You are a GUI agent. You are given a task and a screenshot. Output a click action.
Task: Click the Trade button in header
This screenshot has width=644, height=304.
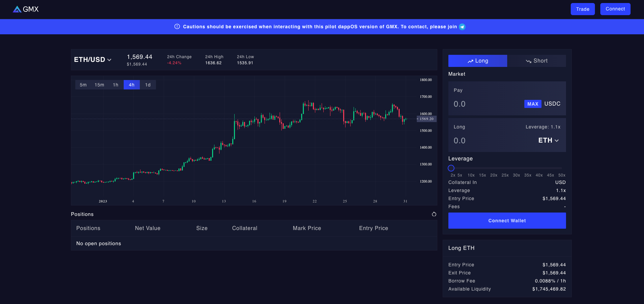click(x=582, y=9)
